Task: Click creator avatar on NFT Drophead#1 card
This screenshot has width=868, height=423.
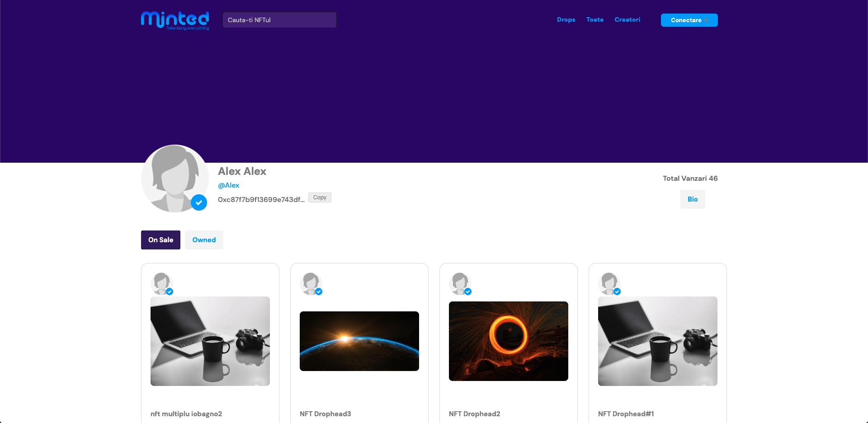Action: 609,284
